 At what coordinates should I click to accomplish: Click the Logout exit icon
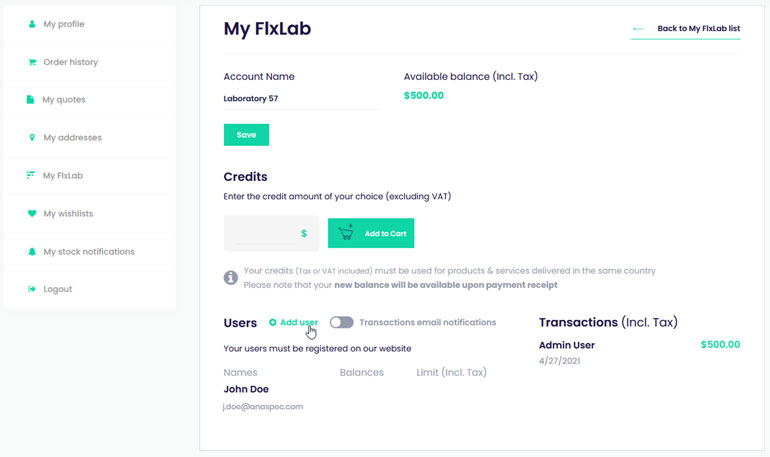[x=32, y=289]
